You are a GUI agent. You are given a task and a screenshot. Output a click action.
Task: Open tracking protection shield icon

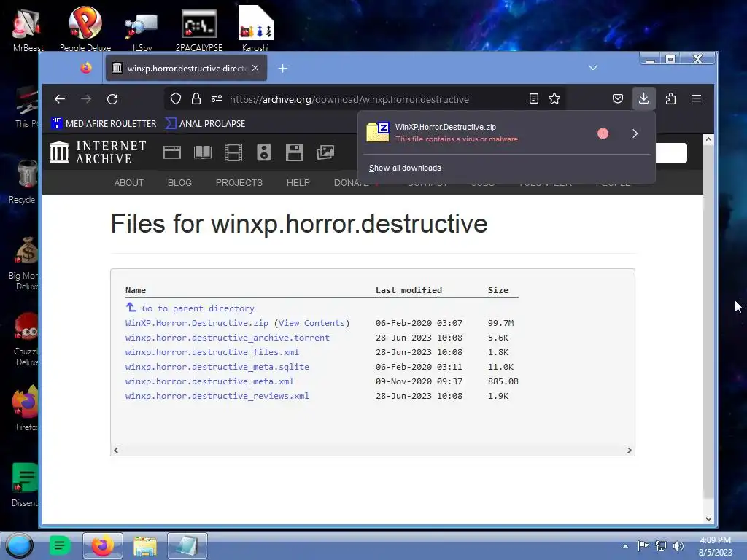[x=176, y=98]
